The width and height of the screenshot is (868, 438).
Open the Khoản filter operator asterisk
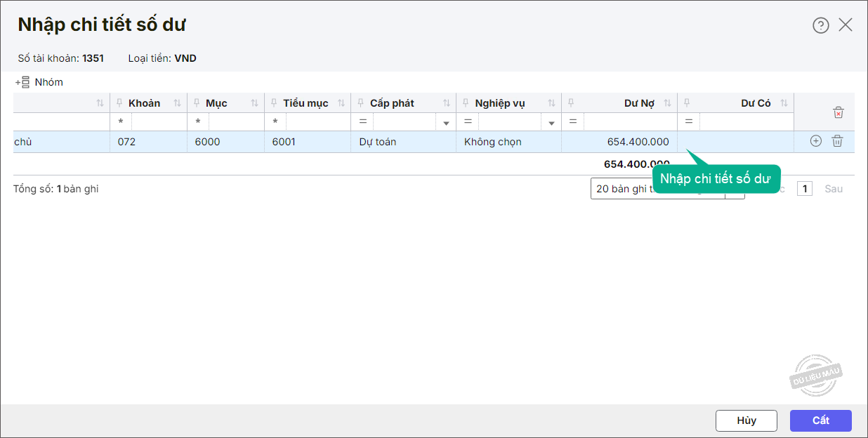point(121,122)
